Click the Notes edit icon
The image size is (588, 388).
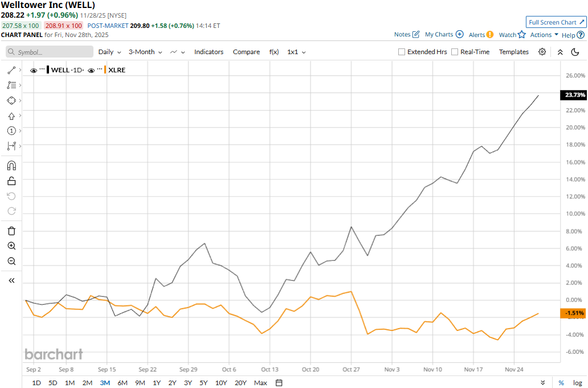coord(415,34)
